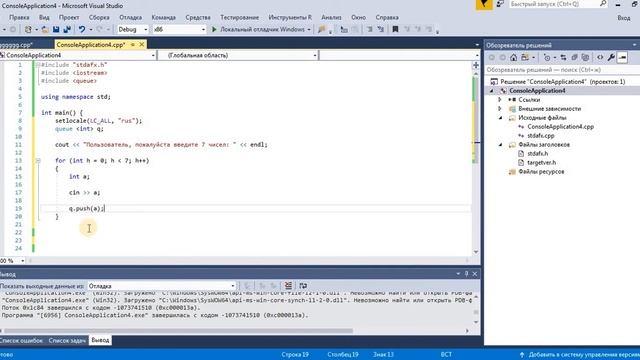Image resolution: width=640 pixels, height=360 pixels.
Task: Click split editor icon above the scrollbar
Action: 476,65
